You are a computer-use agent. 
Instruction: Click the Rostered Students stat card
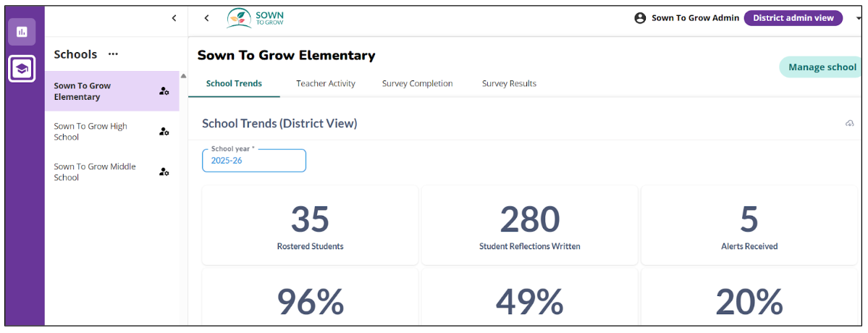[x=310, y=226]
